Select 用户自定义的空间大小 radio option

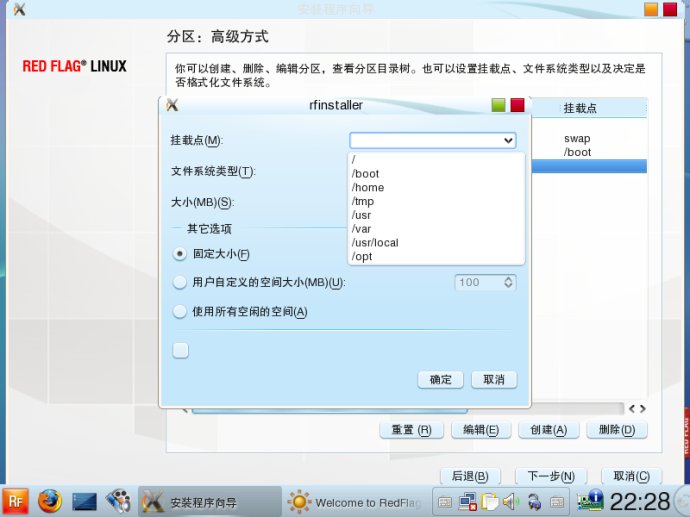coord(180,283)
